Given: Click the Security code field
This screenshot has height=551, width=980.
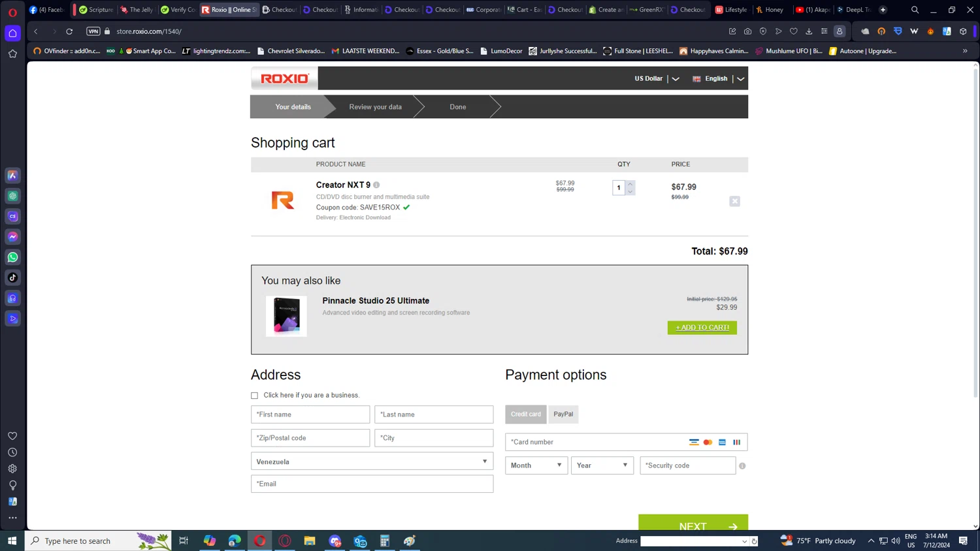Looking at the screenshot, I should pos(687,465).
